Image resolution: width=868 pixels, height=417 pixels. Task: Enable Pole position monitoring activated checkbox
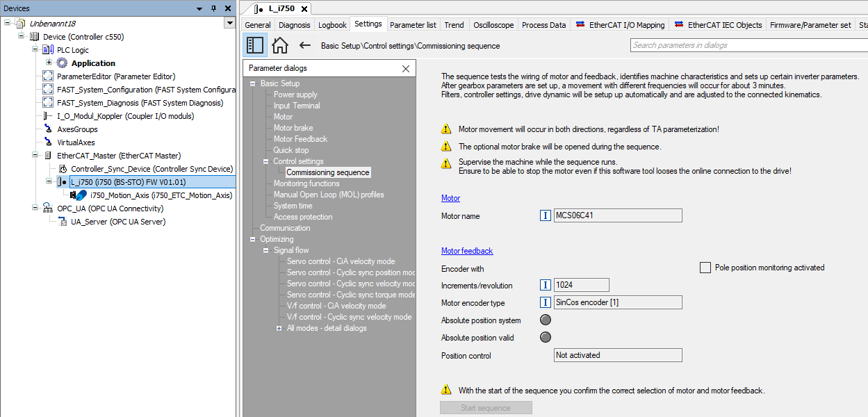coord(705,268)
